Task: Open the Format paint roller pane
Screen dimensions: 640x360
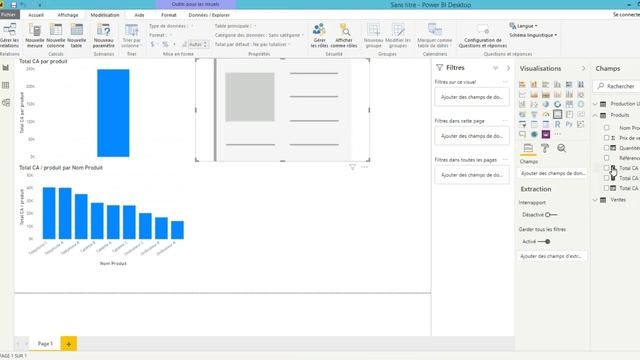Action: [545, 148]
